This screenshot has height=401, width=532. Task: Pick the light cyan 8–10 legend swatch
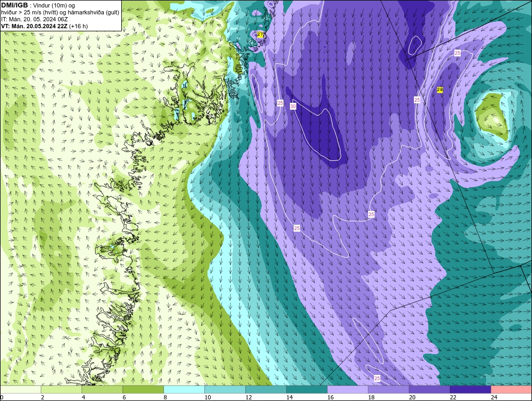click(x=184, y=389)
